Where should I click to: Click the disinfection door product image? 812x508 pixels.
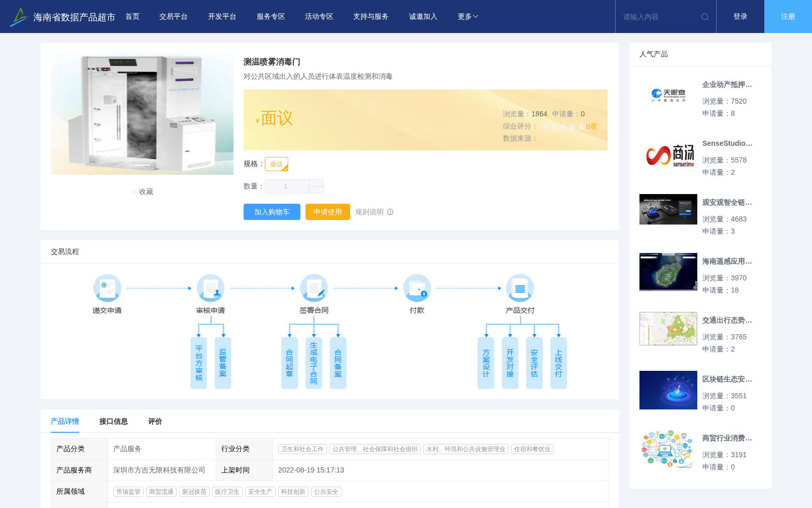point(142,114)
